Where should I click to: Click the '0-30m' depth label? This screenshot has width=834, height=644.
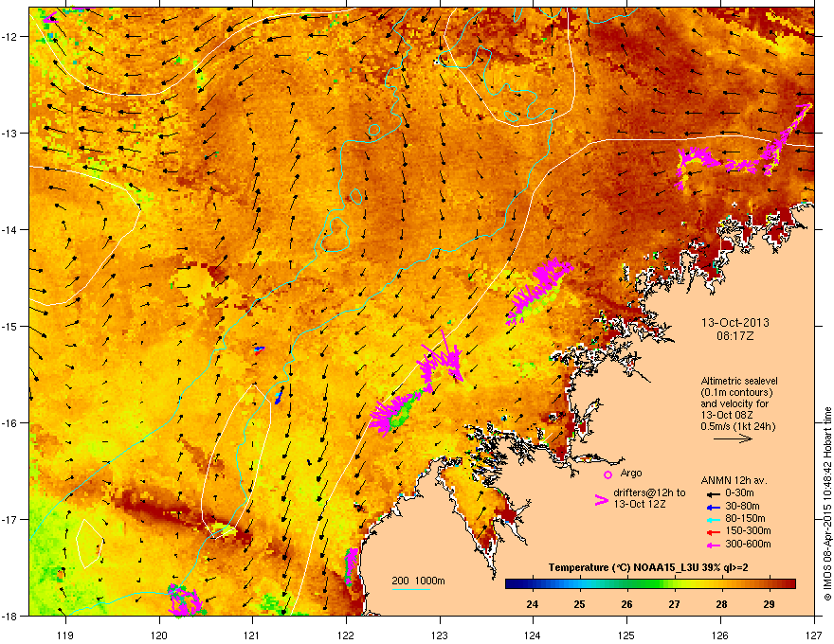(739, 493)
